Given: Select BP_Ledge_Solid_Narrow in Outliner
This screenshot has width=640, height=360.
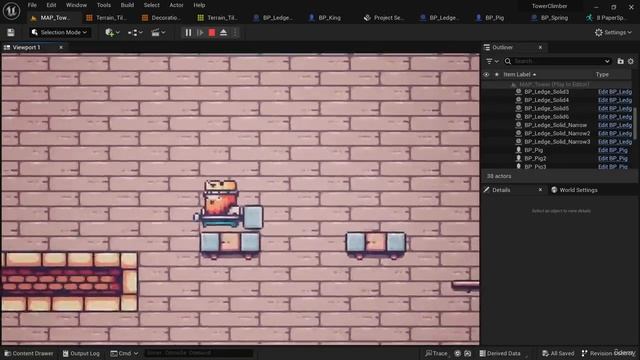Looking at the screenshot, I should pos(556,125).
